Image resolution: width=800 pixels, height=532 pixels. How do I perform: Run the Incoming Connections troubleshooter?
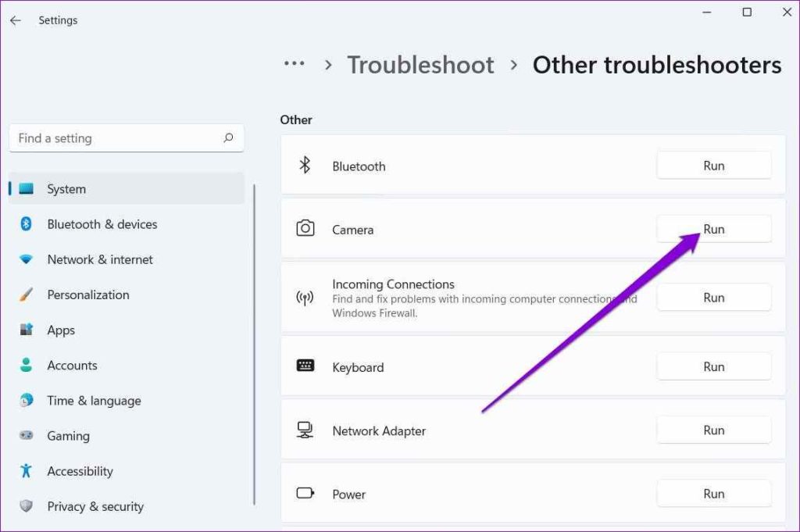[x=714, y=298]
